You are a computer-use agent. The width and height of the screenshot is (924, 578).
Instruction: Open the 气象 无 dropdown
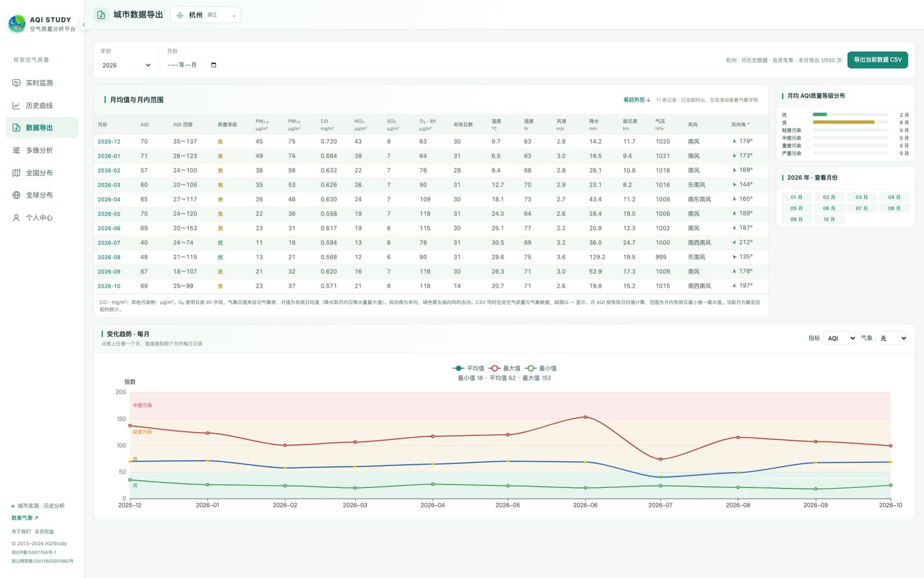coord(891,338)
